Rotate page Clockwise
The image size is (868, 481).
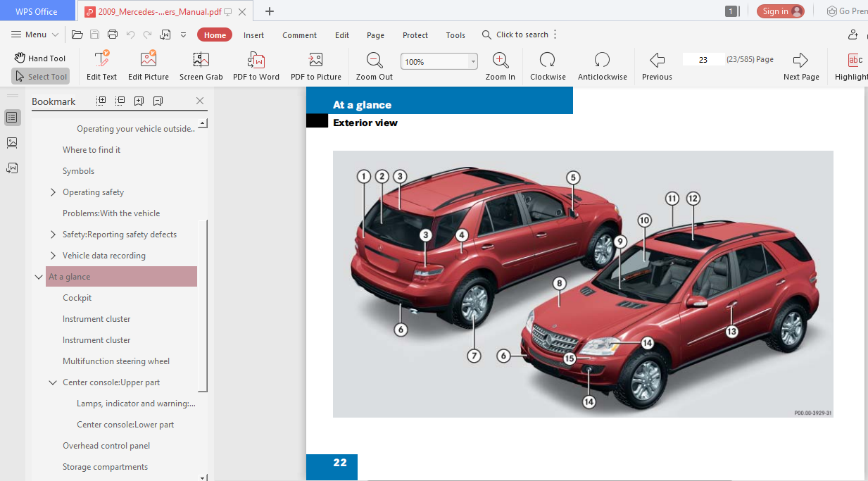pyautogui.click(x=548, y=65)
